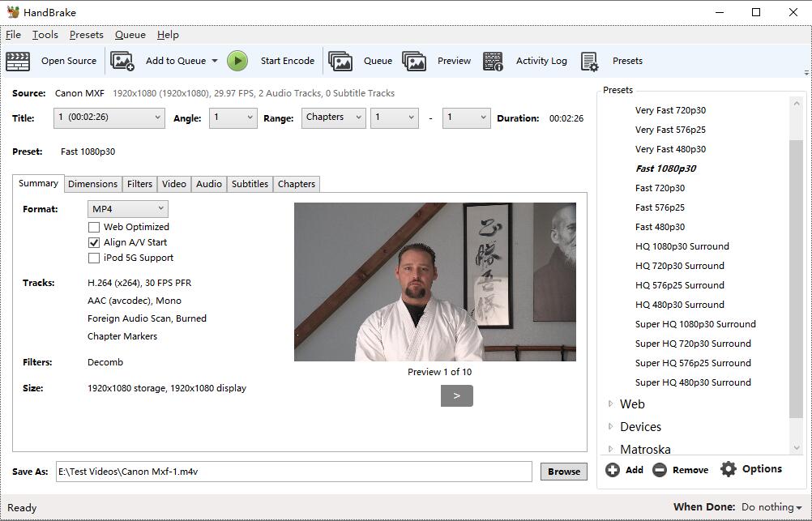The height and width of the screenshot is (521, 812).
Task: Enable the Web Optimized checkbox
Action: click(94, 227)
